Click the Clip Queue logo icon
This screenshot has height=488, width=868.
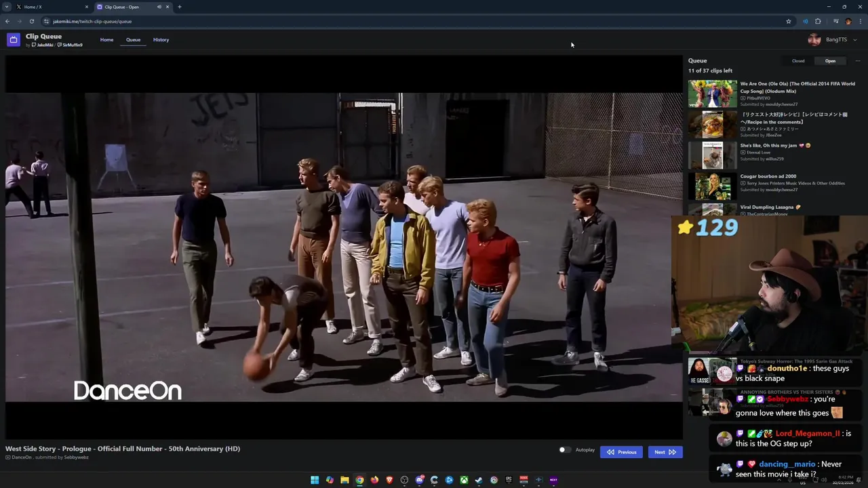pyautogui.click(x=14, y=40)
